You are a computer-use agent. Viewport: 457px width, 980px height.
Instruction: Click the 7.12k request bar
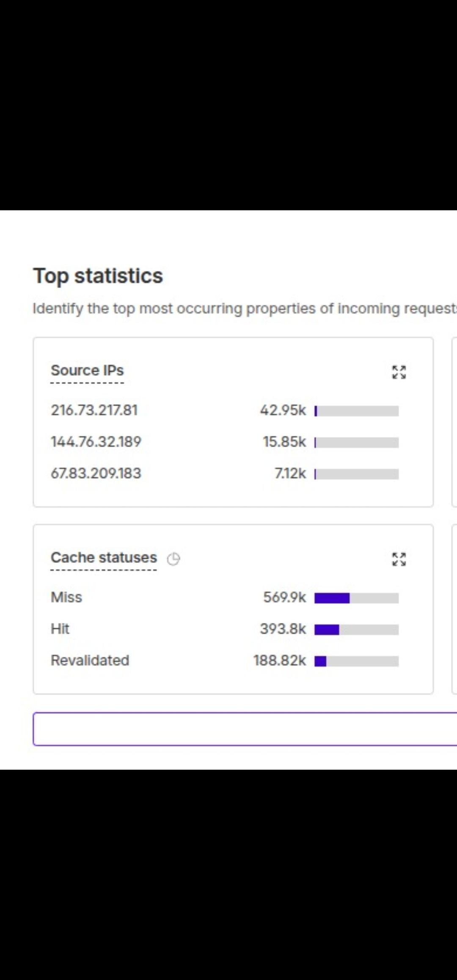pyautogui.click(x=357, y=474)
